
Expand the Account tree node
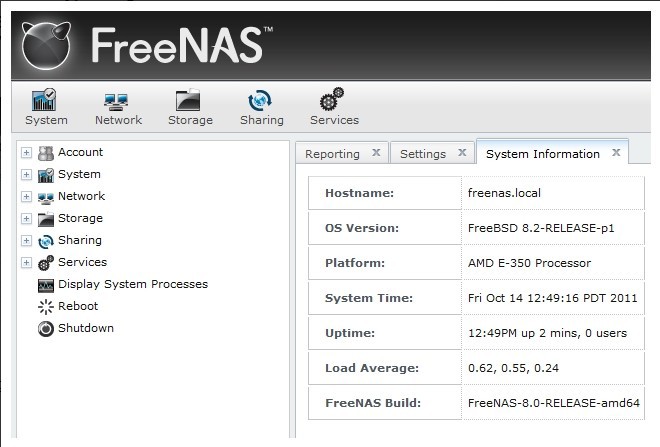point(26,153)
